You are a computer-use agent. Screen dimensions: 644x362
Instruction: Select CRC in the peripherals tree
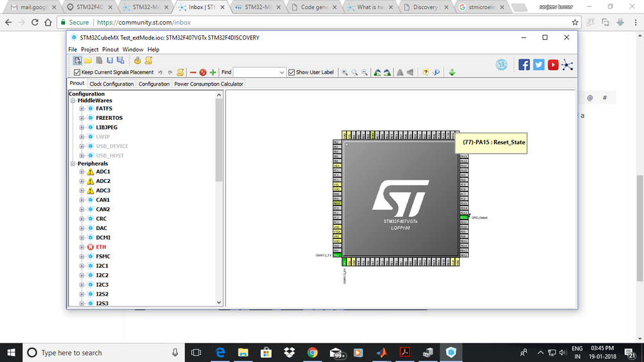click(101, 219)
